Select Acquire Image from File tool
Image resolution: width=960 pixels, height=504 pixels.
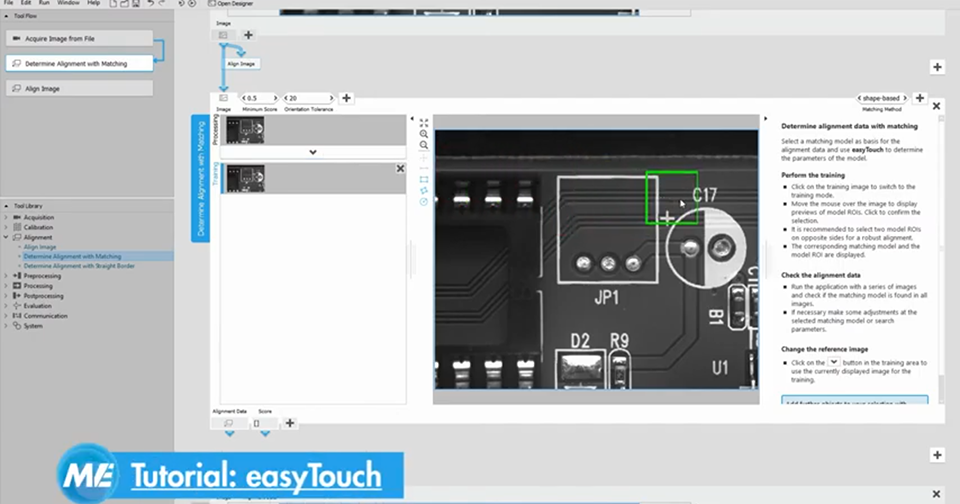(80, 39)
